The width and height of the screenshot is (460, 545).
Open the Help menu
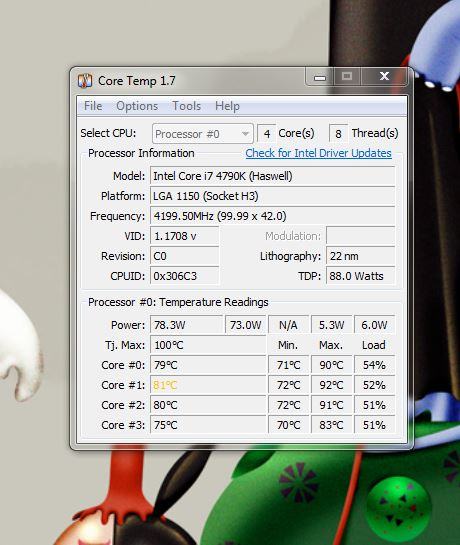(x=227, y=106)
